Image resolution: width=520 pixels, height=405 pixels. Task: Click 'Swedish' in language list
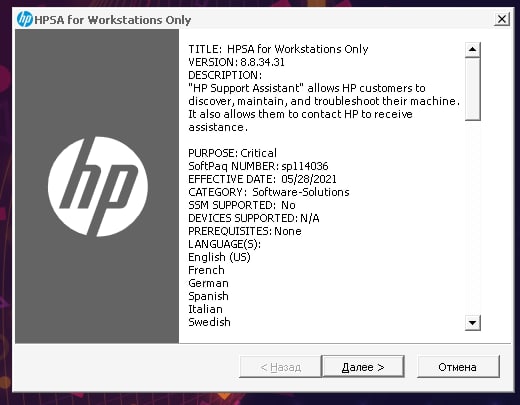[209, 322]
